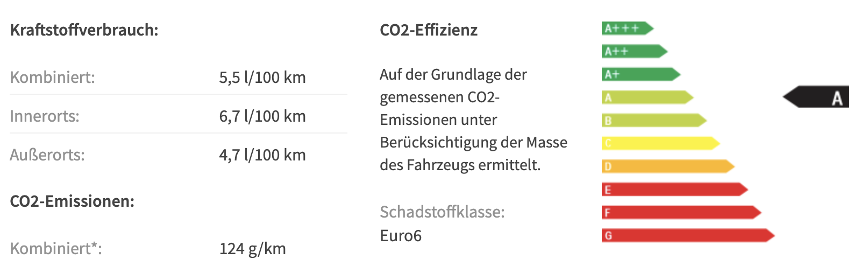Select the yellow C class bar

[x=660, y=143]
